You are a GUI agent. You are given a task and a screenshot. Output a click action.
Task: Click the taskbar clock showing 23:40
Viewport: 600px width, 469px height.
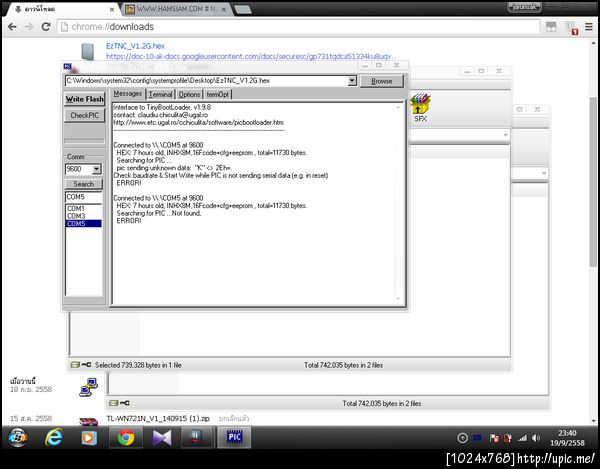(x=567, y=438)
